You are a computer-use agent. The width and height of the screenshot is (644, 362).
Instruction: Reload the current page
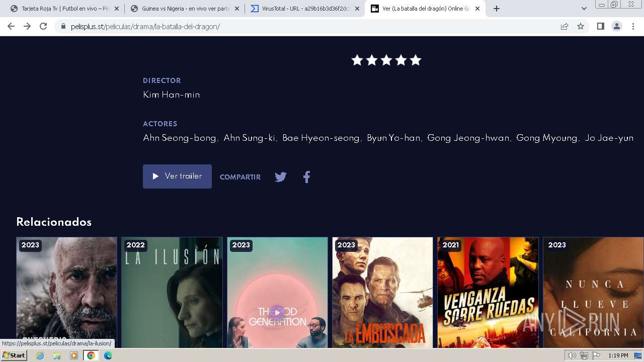[x=43, y=26]
